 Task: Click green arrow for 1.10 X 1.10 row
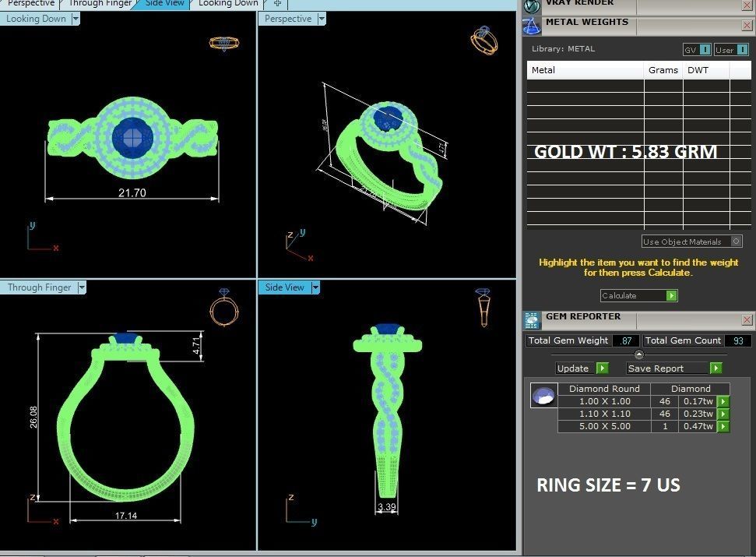pyautogui.click(x=723, y=414)
